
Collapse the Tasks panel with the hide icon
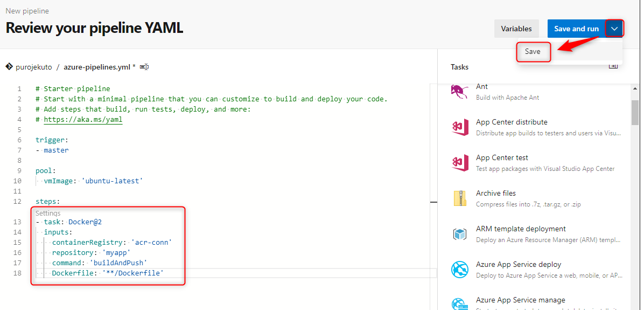pos(613,66)
